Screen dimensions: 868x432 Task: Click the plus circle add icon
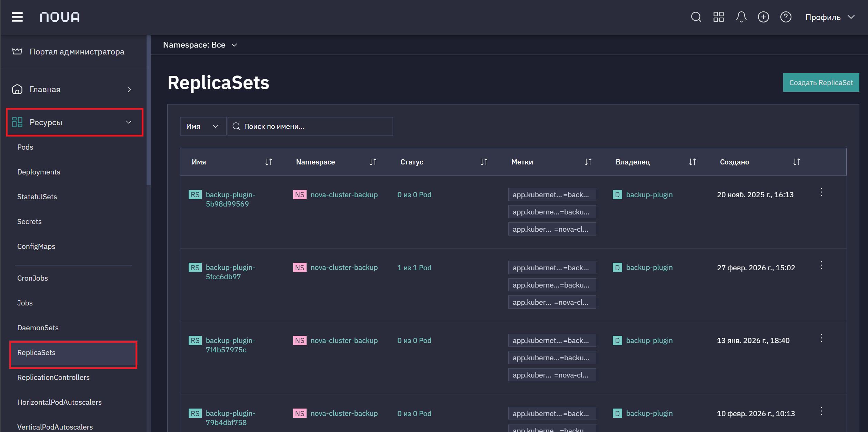tap(764, 17)
